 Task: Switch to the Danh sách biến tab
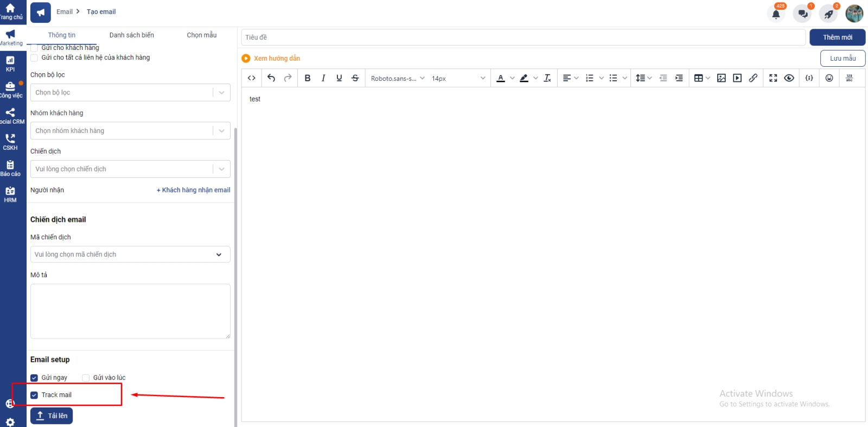coord(132,35)
